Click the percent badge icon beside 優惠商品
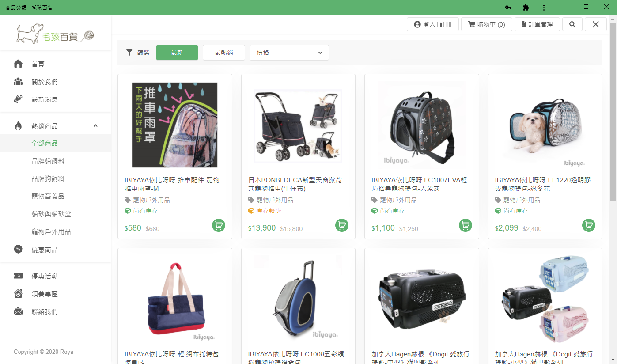 coord(18,250)
